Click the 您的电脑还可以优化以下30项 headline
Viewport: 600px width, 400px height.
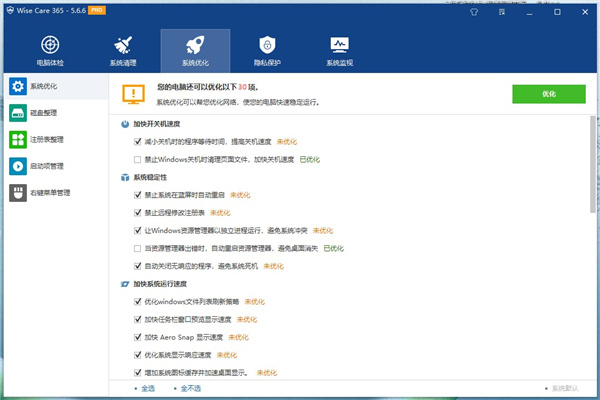tap(208, 87)
